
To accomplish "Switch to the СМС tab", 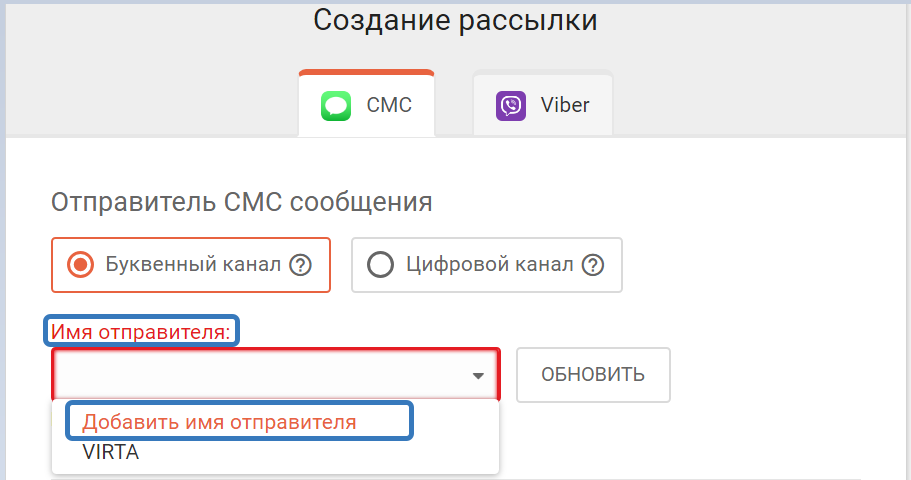I will (x=366, y=104).
